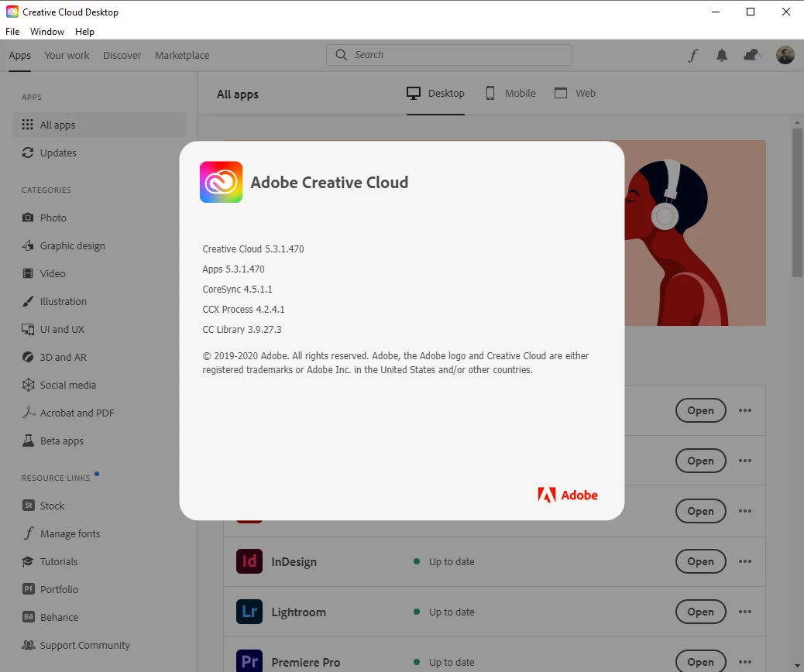Expand more options for InDesign
The width and height of the screenshot is (804, 672).
pyautogui.click(x=745, y=561)
